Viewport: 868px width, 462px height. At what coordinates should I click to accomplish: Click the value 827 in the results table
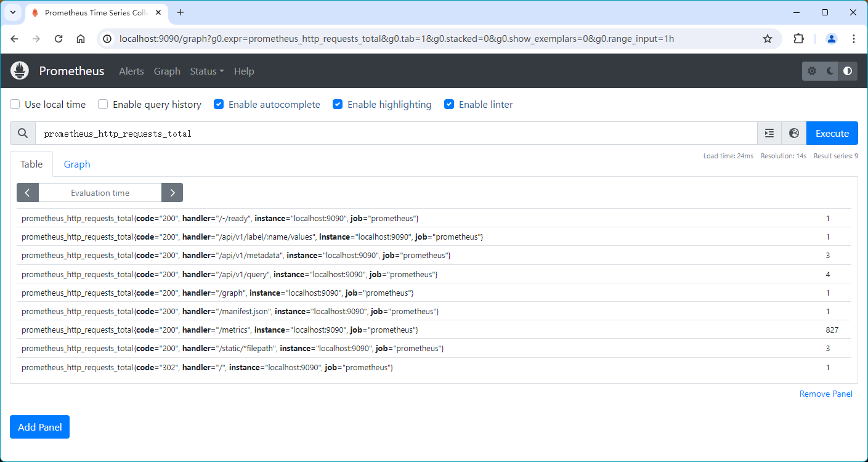tap(832, 330)
